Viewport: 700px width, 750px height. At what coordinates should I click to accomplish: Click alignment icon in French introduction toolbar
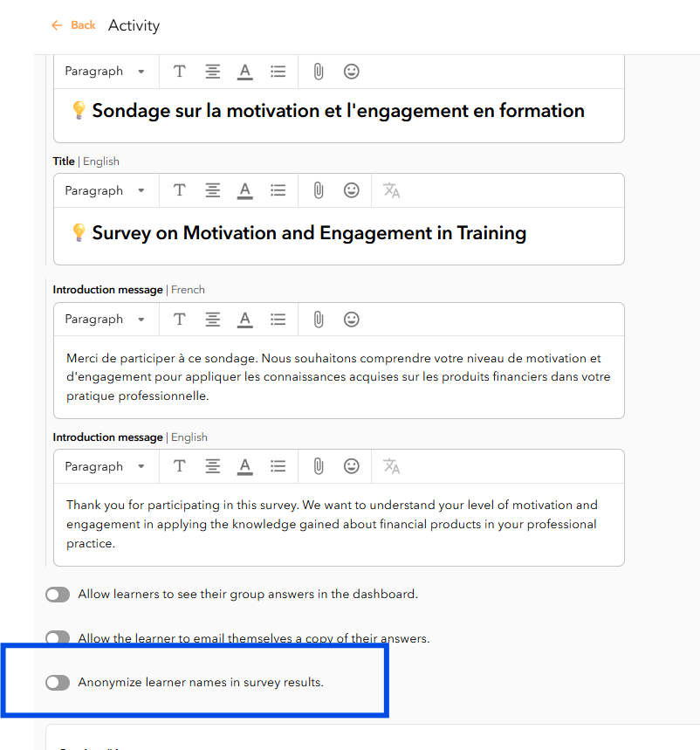pyautogui.click(x=212, y=319)
